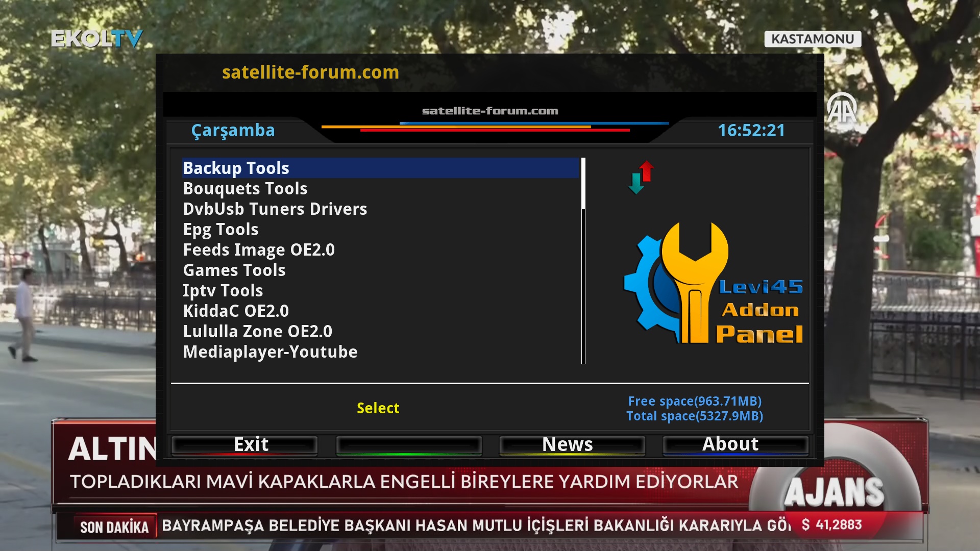
Task: Choose Lululla Zone OE2.0
Action: [380, 331]
